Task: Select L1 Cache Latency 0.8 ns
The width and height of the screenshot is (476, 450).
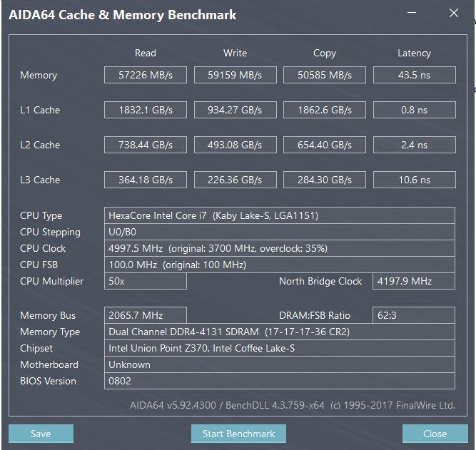Action: tap(415, 110)
